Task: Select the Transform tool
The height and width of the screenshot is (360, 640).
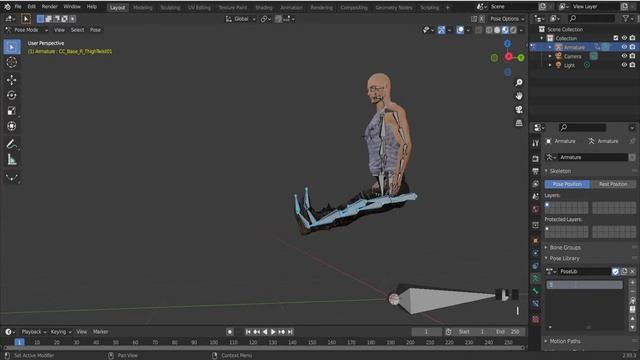Action: [x=11, y=126]
